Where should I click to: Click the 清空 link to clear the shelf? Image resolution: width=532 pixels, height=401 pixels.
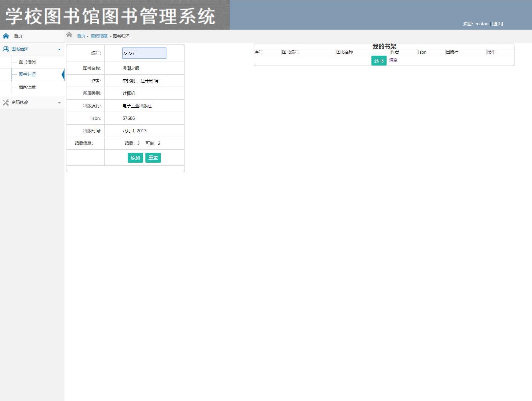393,60
